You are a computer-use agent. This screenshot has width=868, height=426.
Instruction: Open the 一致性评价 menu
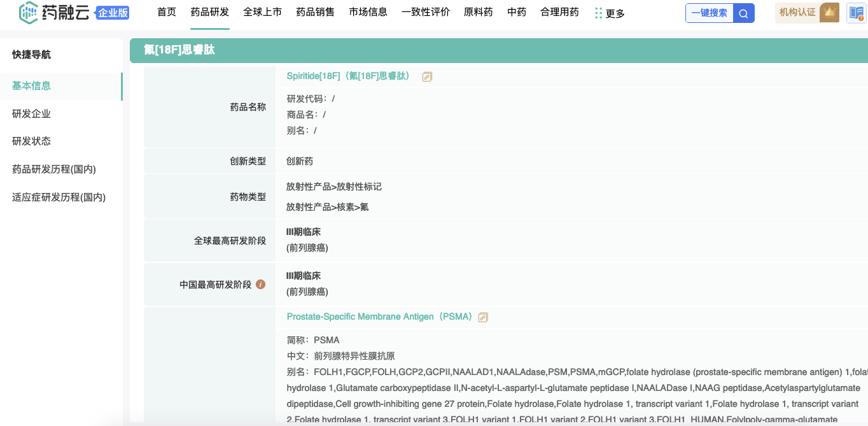point(426,12)
